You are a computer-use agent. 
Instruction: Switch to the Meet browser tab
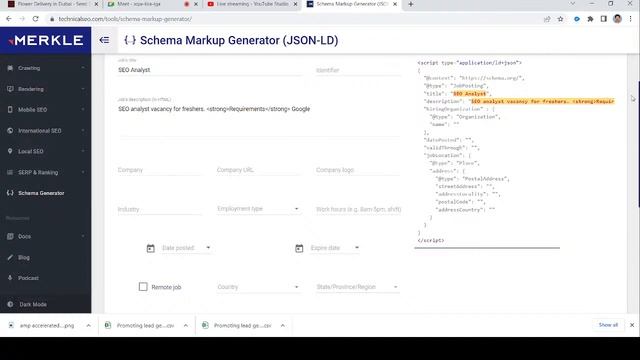(152, 4)
